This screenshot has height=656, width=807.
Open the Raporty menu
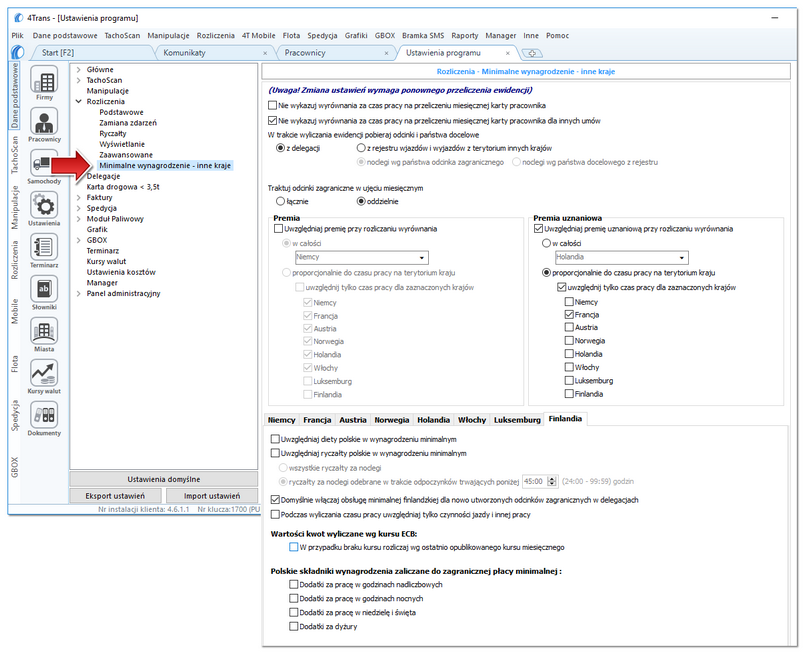coord(465,36)
